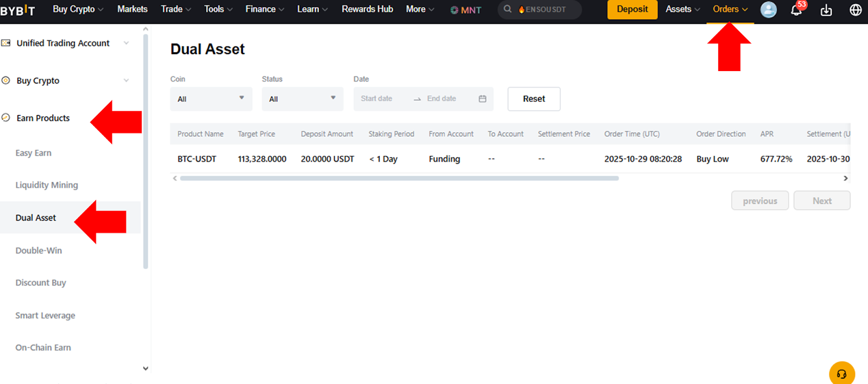Open notifications bell with 53 badge
Screen dimensions: 868x384
pos(796,9)
